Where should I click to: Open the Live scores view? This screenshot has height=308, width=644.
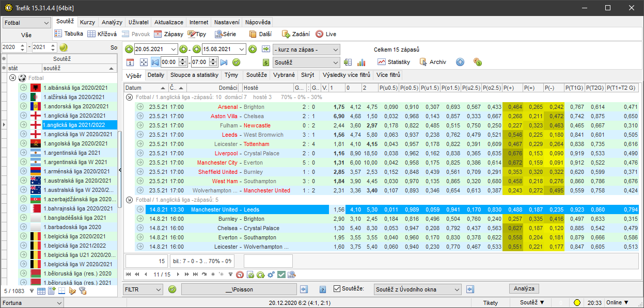326,34
